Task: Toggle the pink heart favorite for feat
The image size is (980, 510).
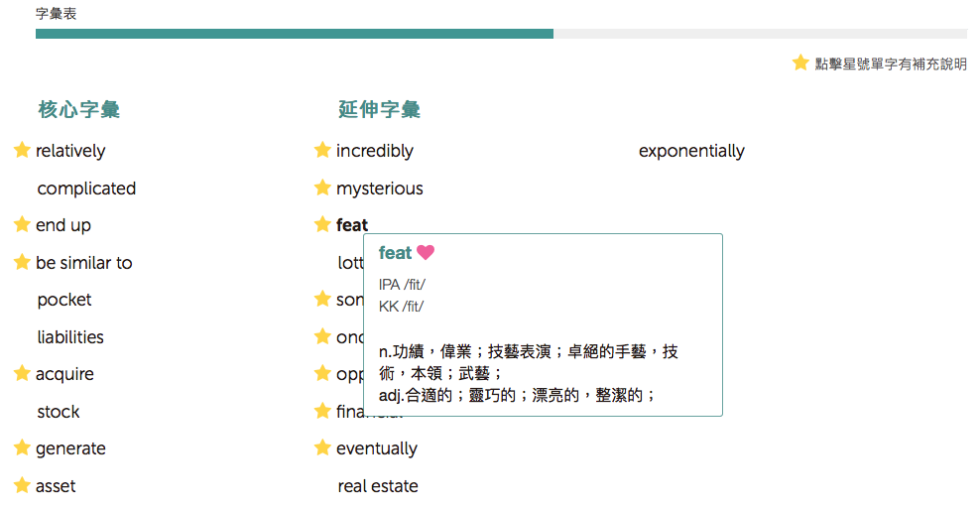Action: click(x=426, y=253)
